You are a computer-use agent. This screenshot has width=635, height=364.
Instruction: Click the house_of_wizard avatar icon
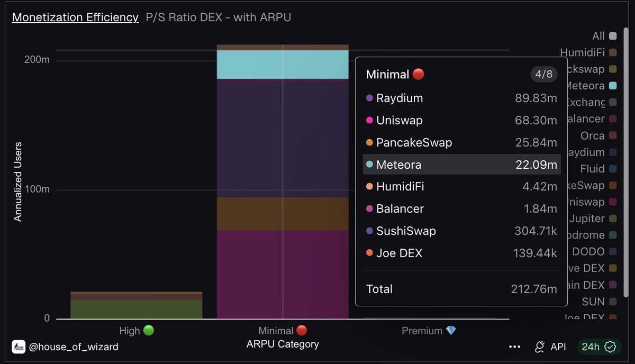pyautogui.click(x=19, y=347)
